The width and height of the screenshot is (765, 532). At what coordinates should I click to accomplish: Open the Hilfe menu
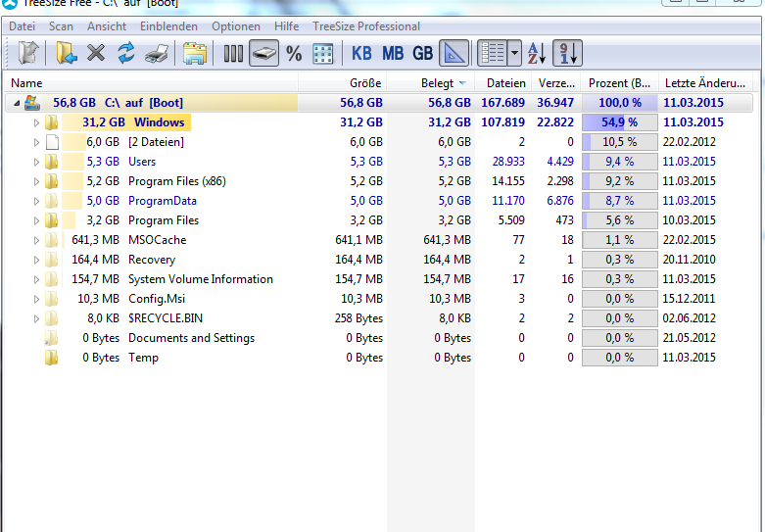point(286,26)
